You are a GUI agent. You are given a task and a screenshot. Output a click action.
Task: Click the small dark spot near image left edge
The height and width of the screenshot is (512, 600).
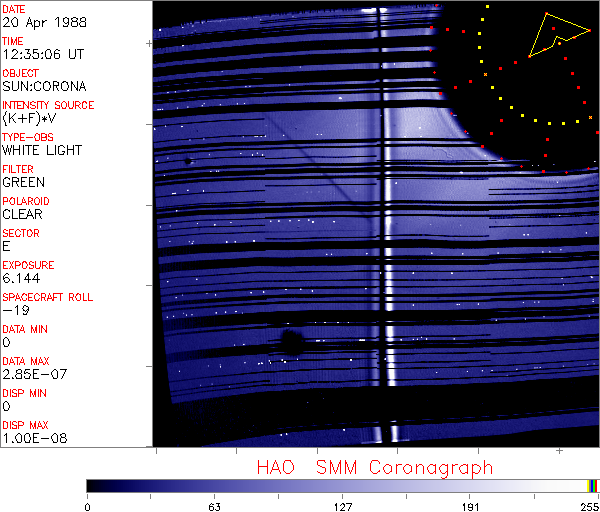point(187,160)
